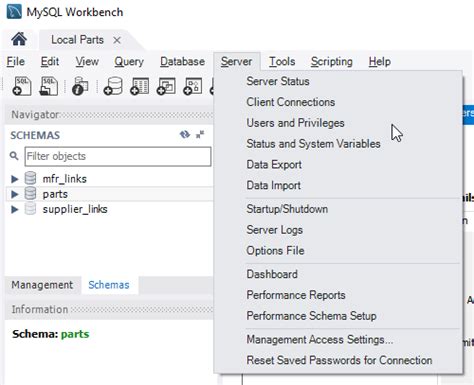Create a new SQL tab icon
Viewport: 474px width, 385px height.
coord(22,86)
